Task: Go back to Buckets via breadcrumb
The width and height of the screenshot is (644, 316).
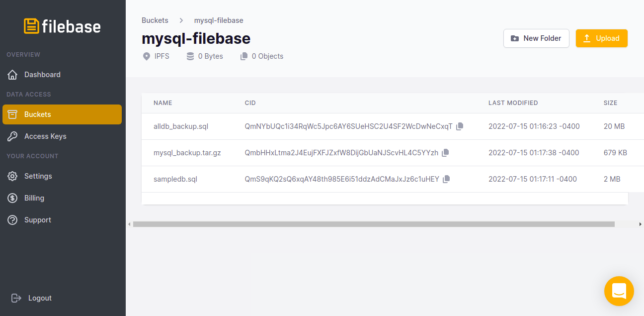Action: pos(155,20)
